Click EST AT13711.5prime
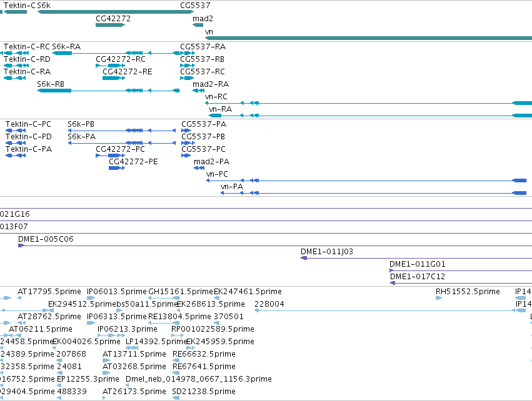Viewport: 532px width, 401px height. pos(106,361)
